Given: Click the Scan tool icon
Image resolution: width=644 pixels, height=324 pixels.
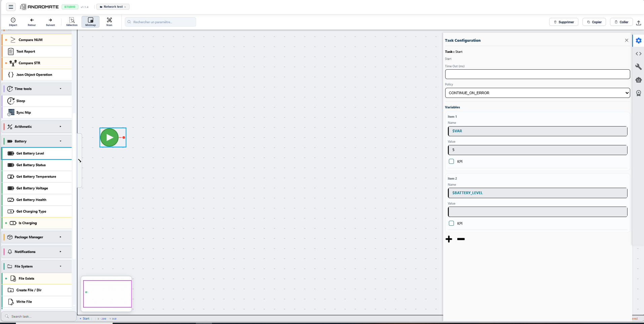Looking at the screenshot, I should click(109, 22).
